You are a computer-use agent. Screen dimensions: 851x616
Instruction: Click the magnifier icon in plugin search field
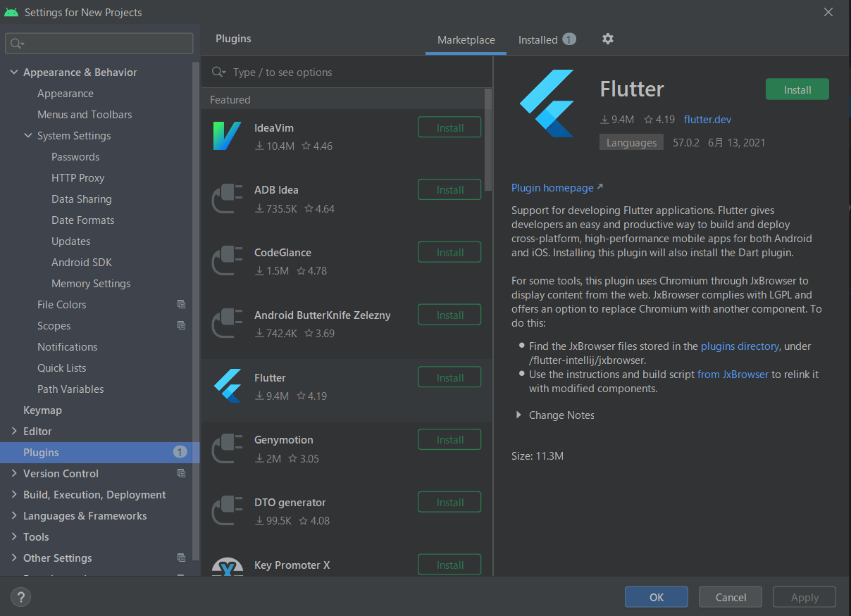(x=219, y=73)
